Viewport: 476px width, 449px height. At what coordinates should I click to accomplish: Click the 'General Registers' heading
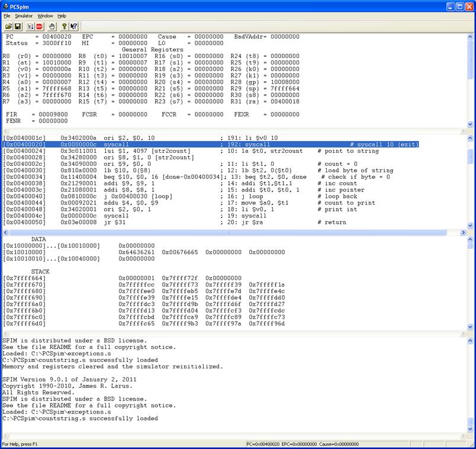(x=153, y=50)
